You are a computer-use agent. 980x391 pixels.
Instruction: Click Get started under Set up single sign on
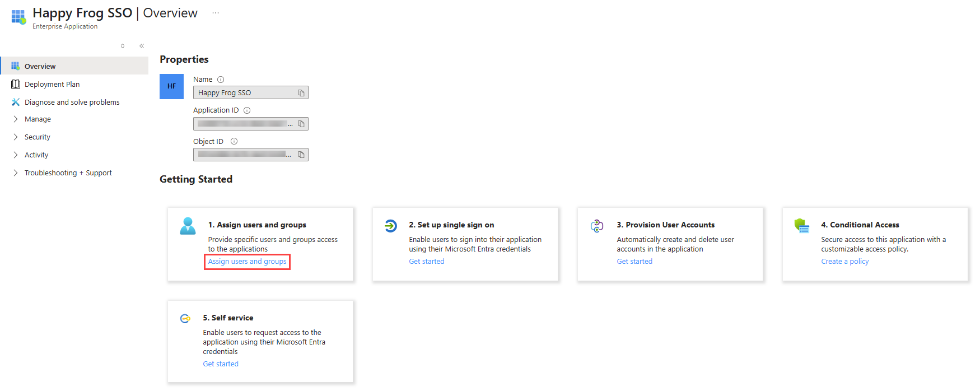(427, 262)
